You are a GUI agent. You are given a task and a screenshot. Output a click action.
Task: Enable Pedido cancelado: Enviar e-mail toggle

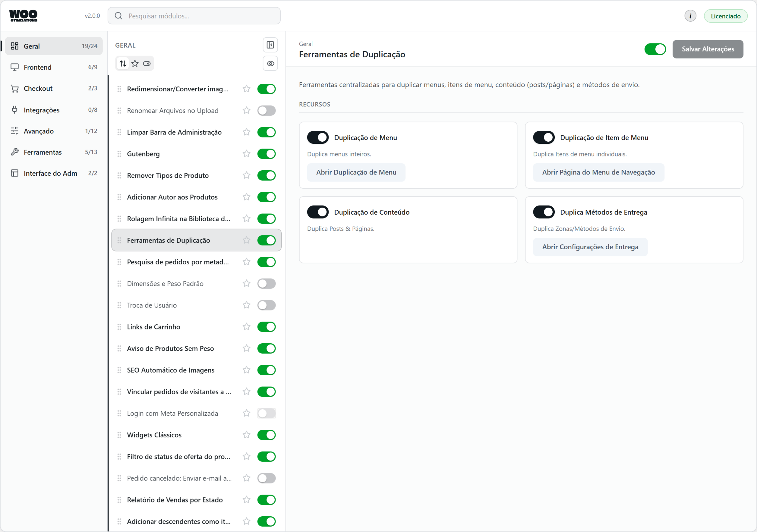[266, 478]
